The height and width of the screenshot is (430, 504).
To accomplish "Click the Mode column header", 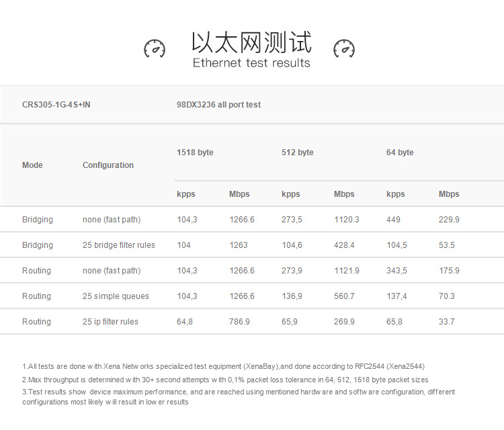I will [32, 165].
